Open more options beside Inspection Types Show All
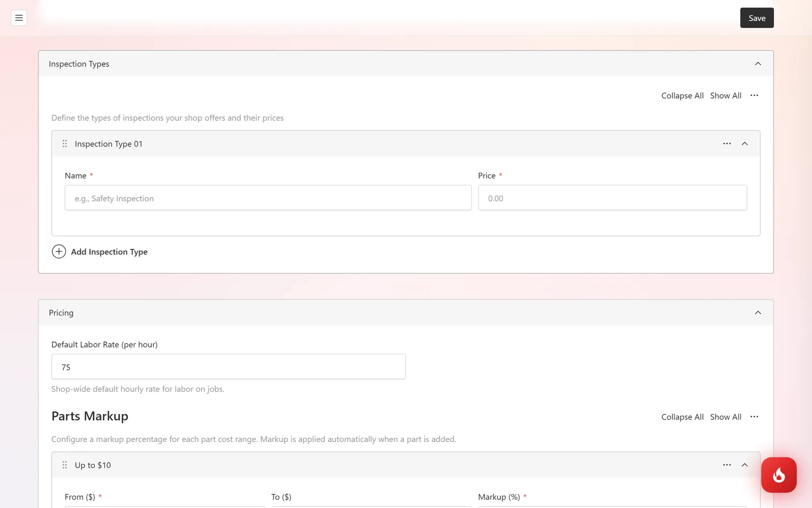This screenshot has height=508, width=812. tap(754, 96)
